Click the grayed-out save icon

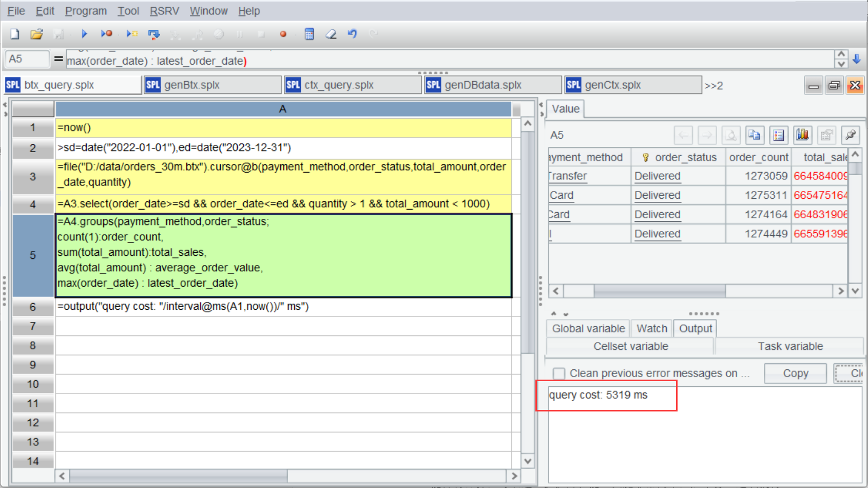click(x=59, y=34)
